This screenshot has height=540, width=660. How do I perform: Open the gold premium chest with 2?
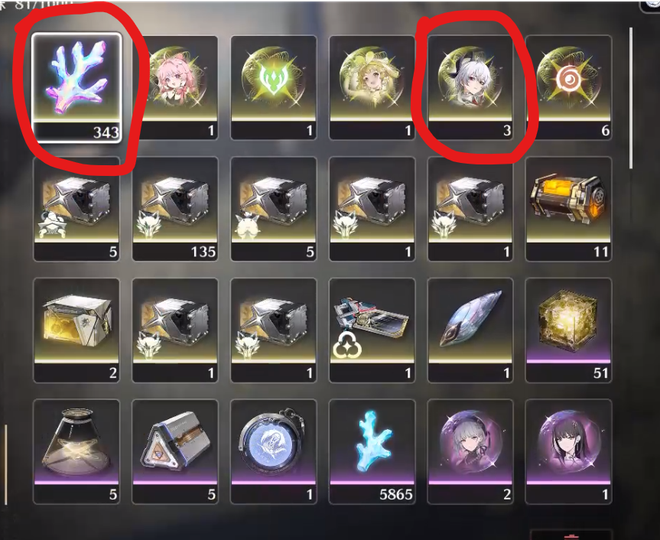click(x=77, y=330)
